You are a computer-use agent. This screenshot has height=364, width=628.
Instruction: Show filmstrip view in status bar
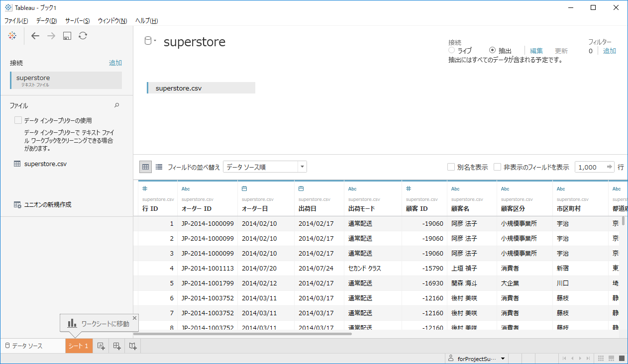point(611,359)
